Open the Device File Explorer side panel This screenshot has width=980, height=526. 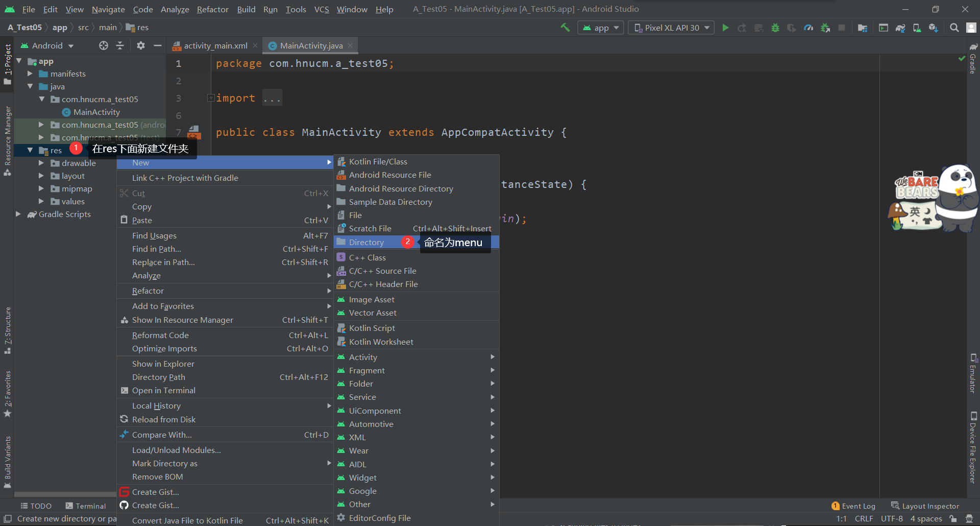973,447
